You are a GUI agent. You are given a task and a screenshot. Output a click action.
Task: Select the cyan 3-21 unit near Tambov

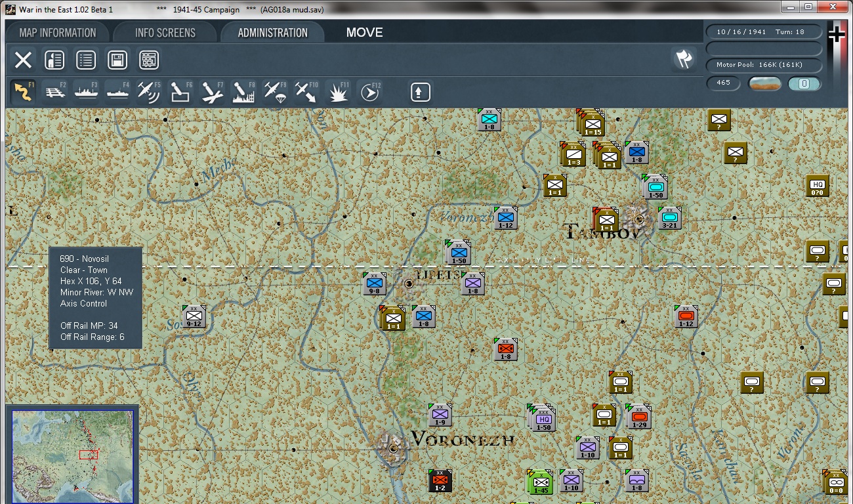(669, 218)
